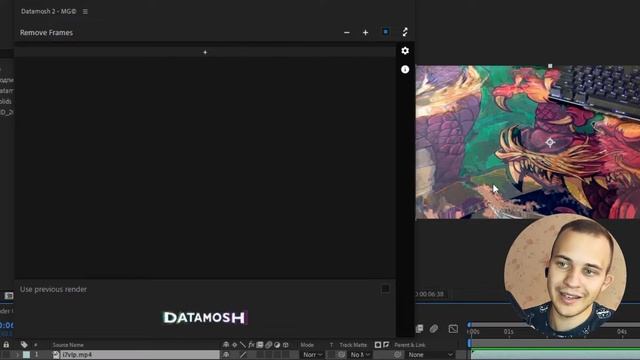The height and width of the screenshot is (360, 640).
Task: Click the collapse transformations star column icon
Action: pos(234,345)
